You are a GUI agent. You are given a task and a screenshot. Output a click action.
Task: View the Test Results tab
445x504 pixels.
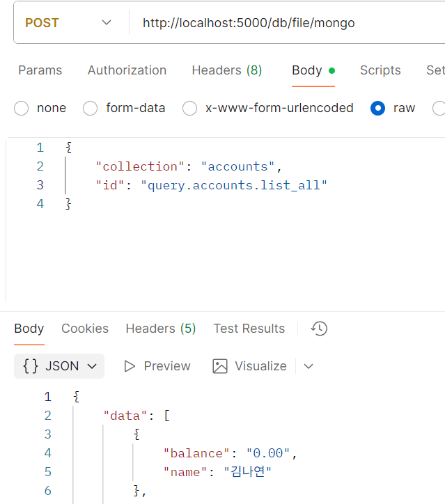pos(249,329)
